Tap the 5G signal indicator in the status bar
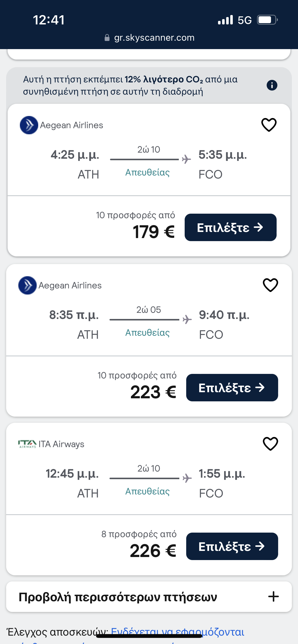This screenshot has width=298, height=644. point(245,20)
